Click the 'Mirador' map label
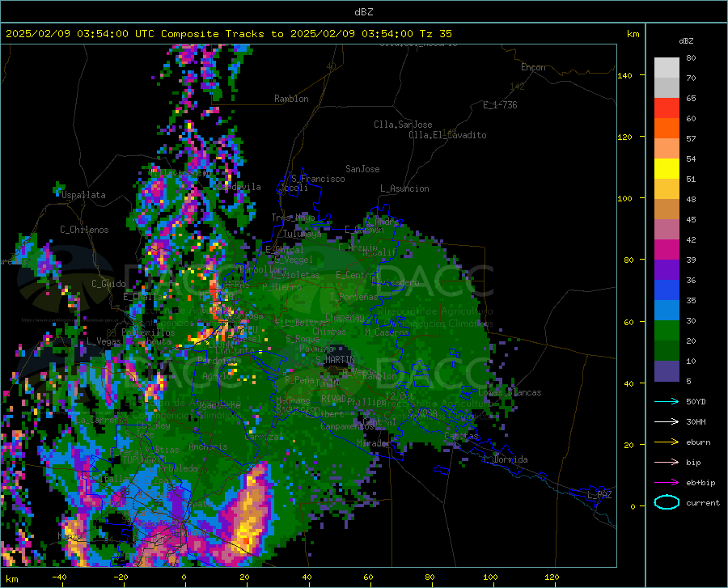This screenshot has width=728, height=588. pos(372,443)
